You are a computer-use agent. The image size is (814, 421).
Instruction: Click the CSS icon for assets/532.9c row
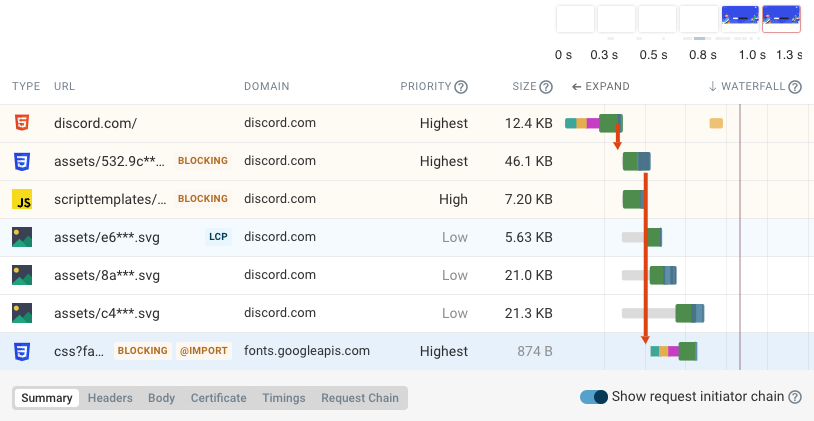(22, 161)
